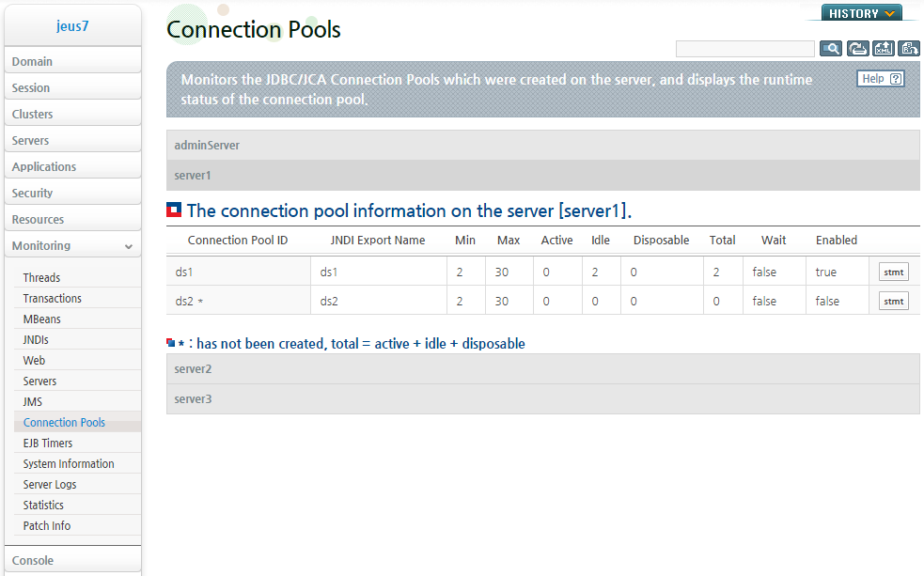Select MBeans under Monitoring
Viewport: 924px width, 576px height.
pyautogui.click(x=77, y=319)
